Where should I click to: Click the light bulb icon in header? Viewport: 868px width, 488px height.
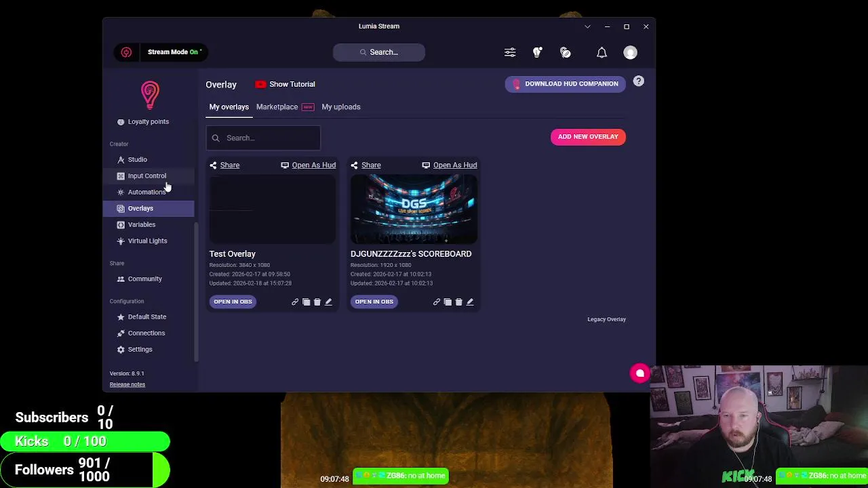pos(538,52)
